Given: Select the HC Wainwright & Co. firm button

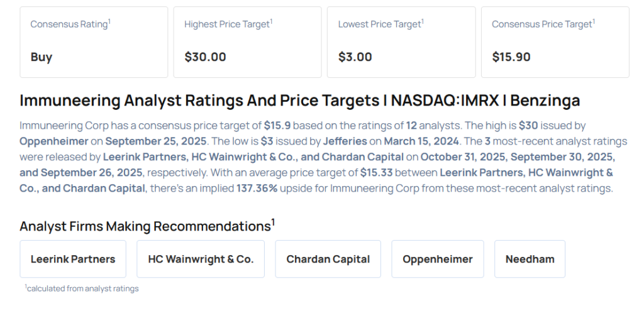Looking at the screenshot, I should (x=201, y=259).
